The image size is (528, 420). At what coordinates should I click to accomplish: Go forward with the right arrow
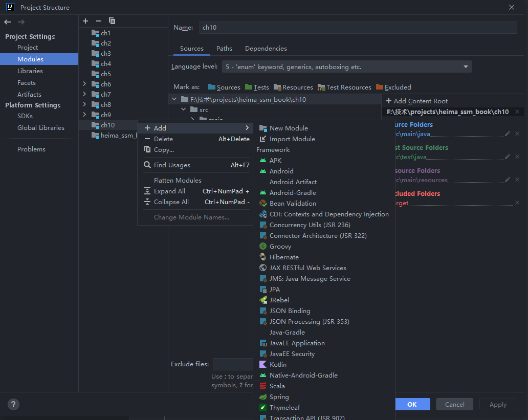pos(21,22)
